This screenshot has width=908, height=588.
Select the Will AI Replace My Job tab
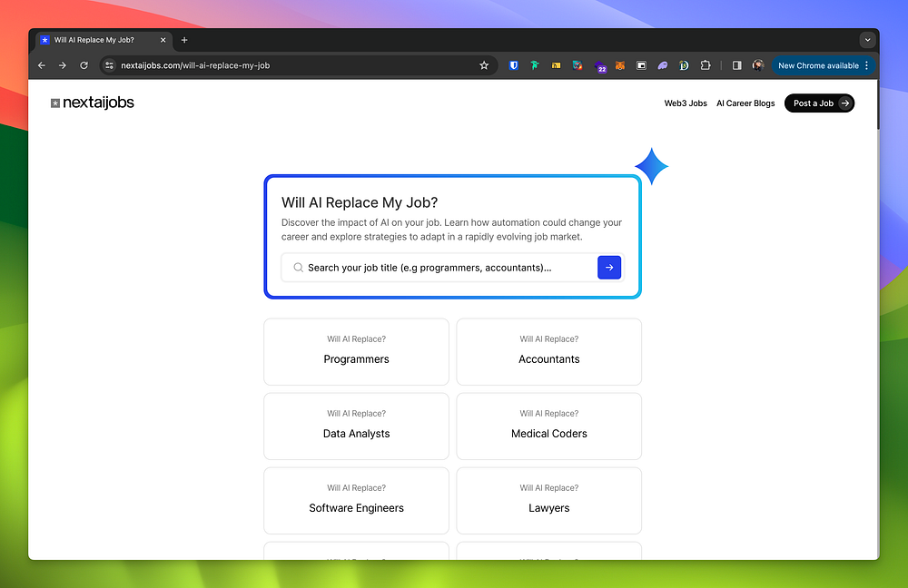(104, 40)
